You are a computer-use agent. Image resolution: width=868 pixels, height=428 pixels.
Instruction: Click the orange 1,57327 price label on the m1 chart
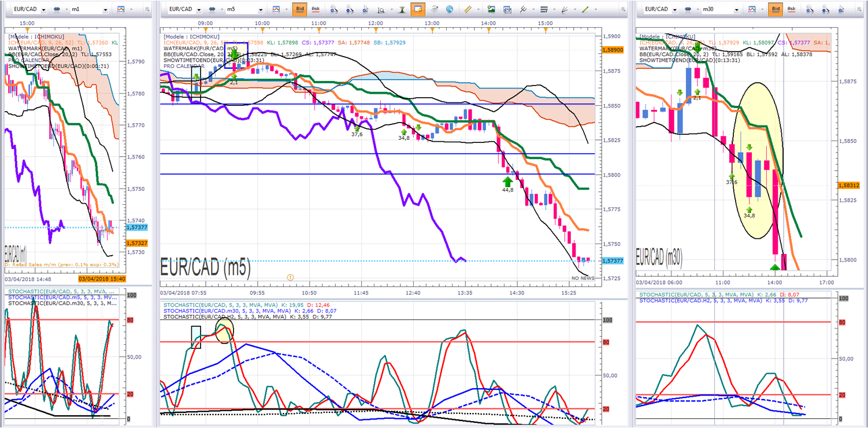pos(136,243)
